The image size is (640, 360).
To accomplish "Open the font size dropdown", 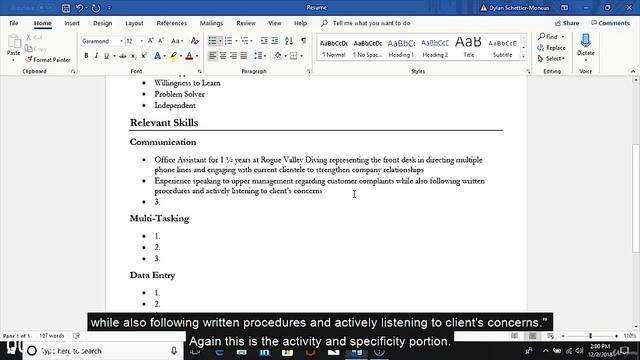I will [x=141, y=41].
